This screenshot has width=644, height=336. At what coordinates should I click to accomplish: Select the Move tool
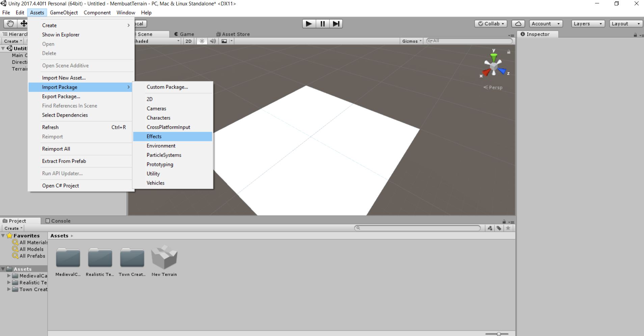(23, 23)
